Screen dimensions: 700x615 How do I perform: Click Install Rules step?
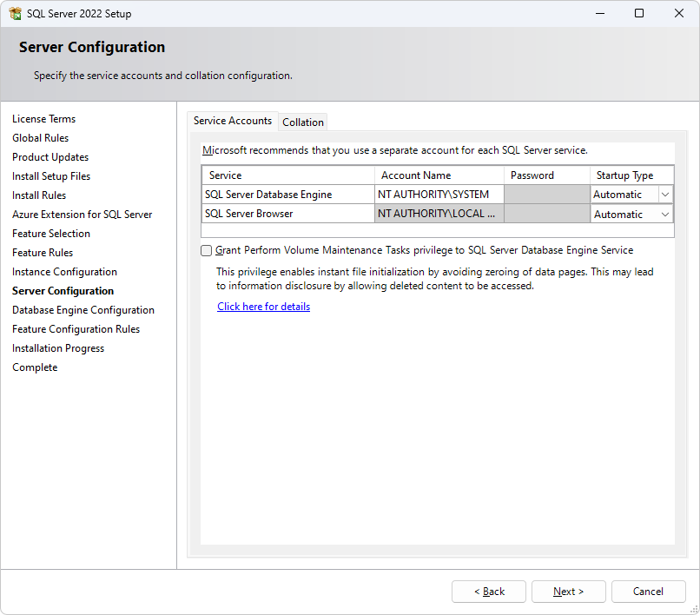(39, 195)
